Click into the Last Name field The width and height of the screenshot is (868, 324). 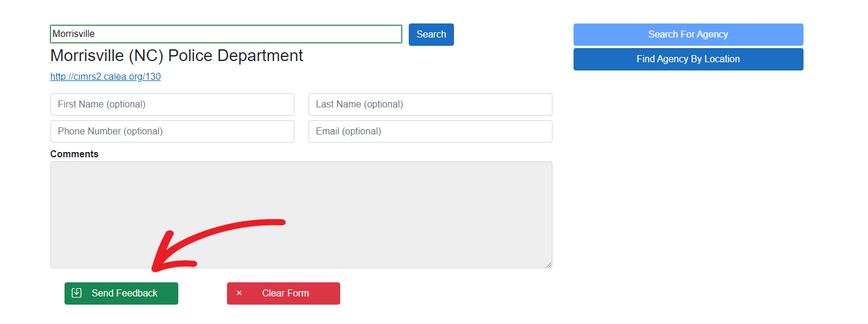pos(430,104)
